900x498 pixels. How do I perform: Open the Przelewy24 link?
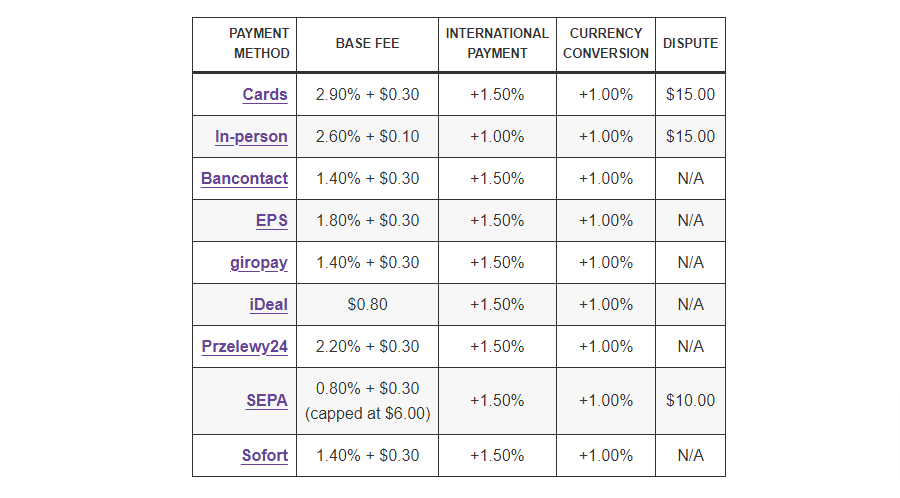[x=245, y=347]
